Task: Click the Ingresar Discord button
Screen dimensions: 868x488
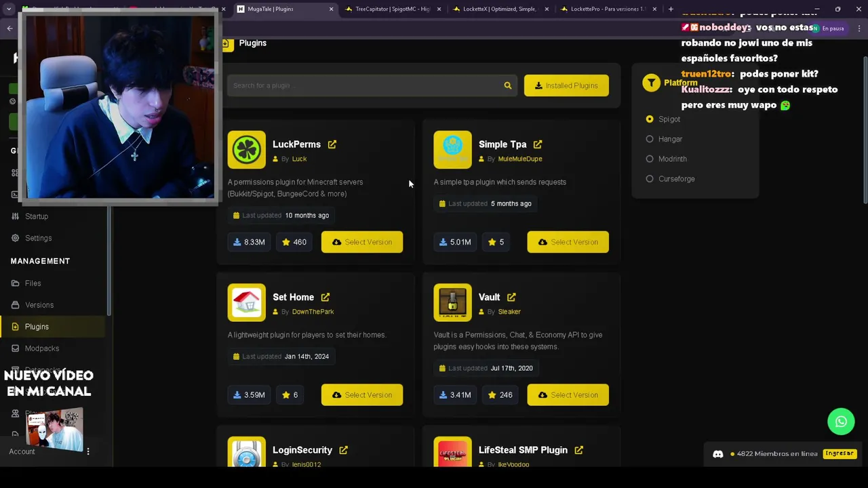Action: pos(840,453)
